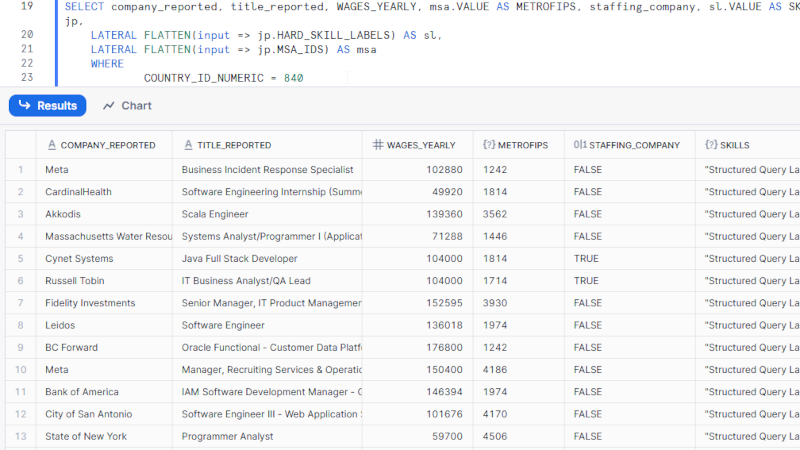Select row number 1

20,169
